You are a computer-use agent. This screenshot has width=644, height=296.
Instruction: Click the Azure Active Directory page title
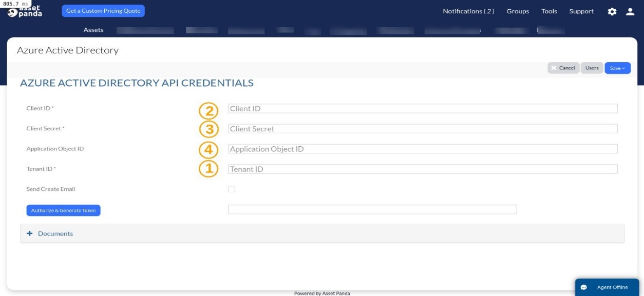[x=68, y=50]
